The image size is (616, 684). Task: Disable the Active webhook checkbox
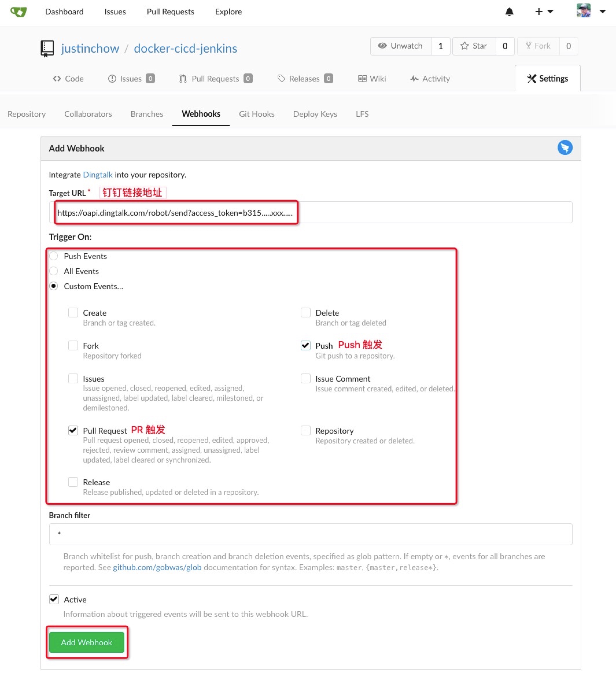click(x=54, y=599)
